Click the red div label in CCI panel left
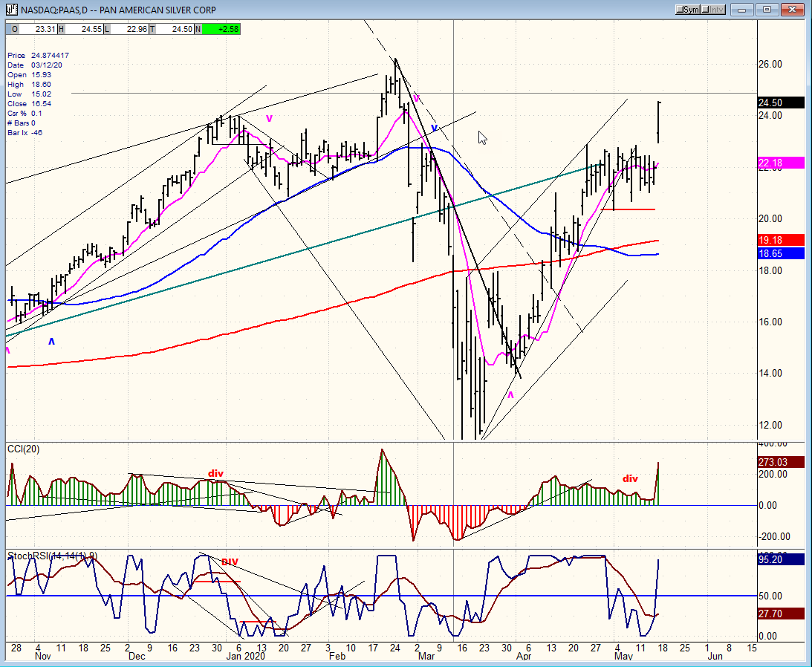The image size is (812, 667). (x=215, y=473)
